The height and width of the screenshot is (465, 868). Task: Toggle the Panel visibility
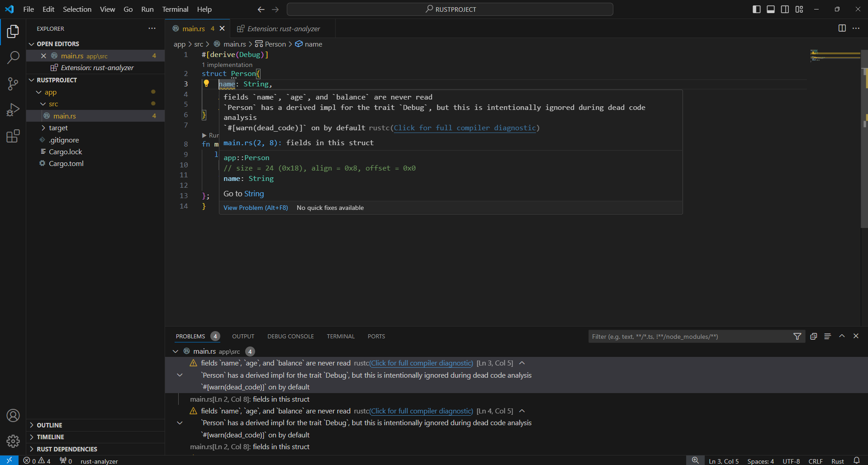(771, 9)
